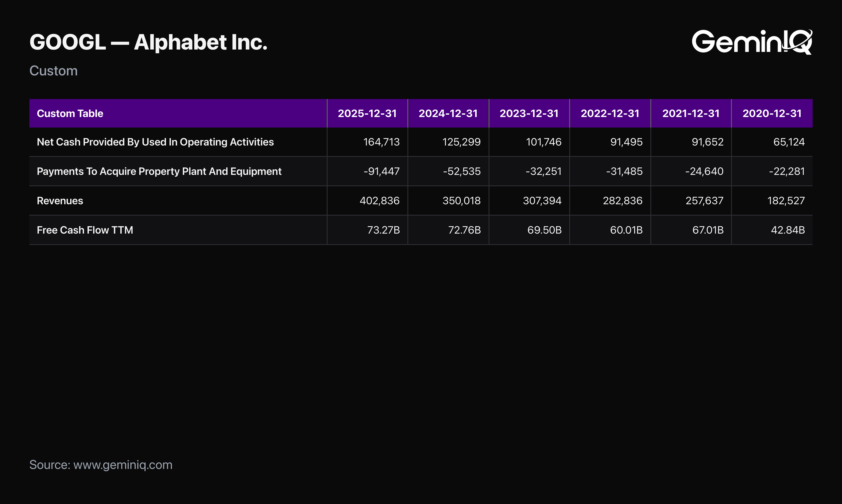Click capex value -22,281
Image resolution: width=842 pixels, height=504 pixels.
click(787, 172)
